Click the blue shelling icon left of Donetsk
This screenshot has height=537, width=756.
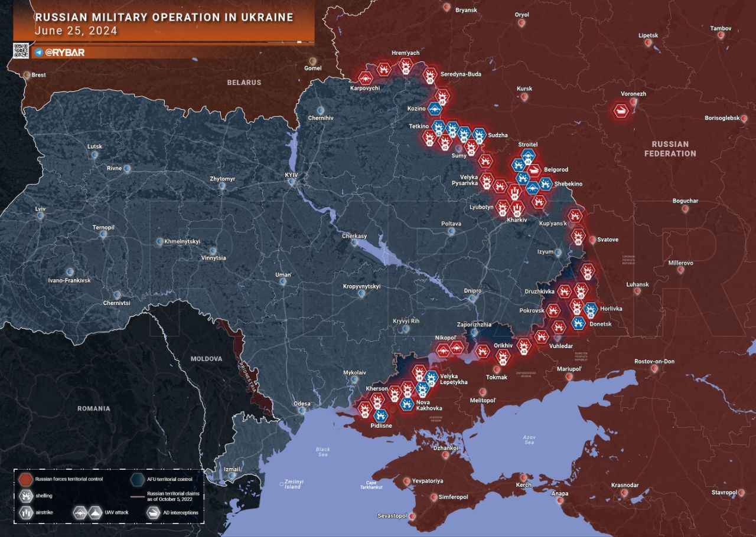tap(578, 323)
